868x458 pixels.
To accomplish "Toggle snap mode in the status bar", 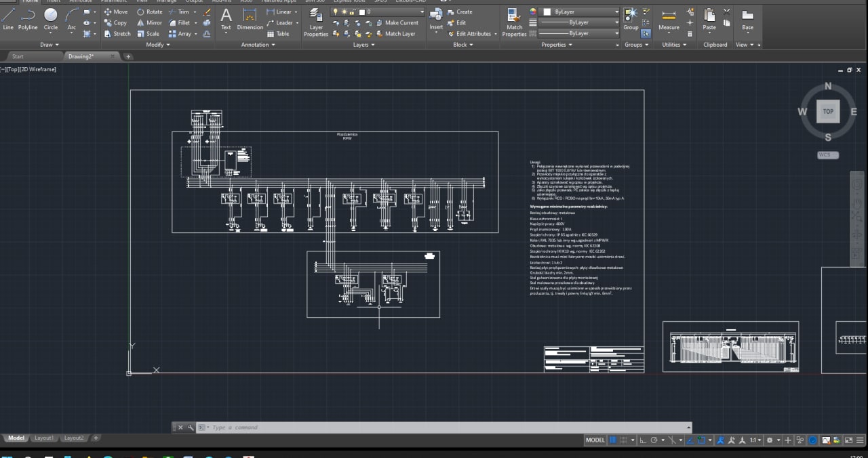I will tap(624, 440).
